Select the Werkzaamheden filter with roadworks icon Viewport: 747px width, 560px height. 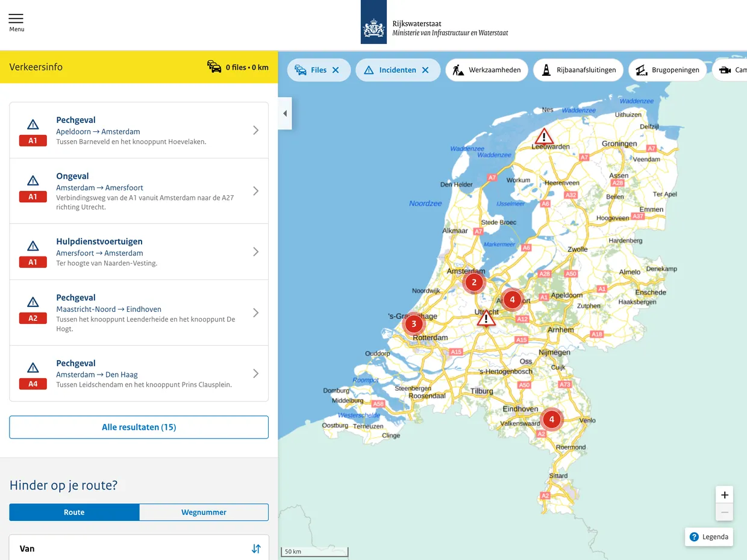(x=487, y=69)
